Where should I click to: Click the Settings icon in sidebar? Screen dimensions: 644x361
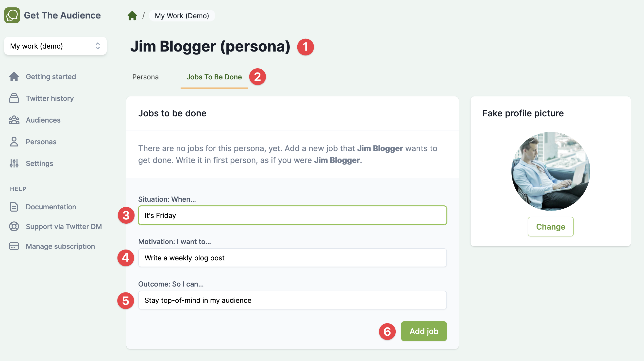[14, 163]
